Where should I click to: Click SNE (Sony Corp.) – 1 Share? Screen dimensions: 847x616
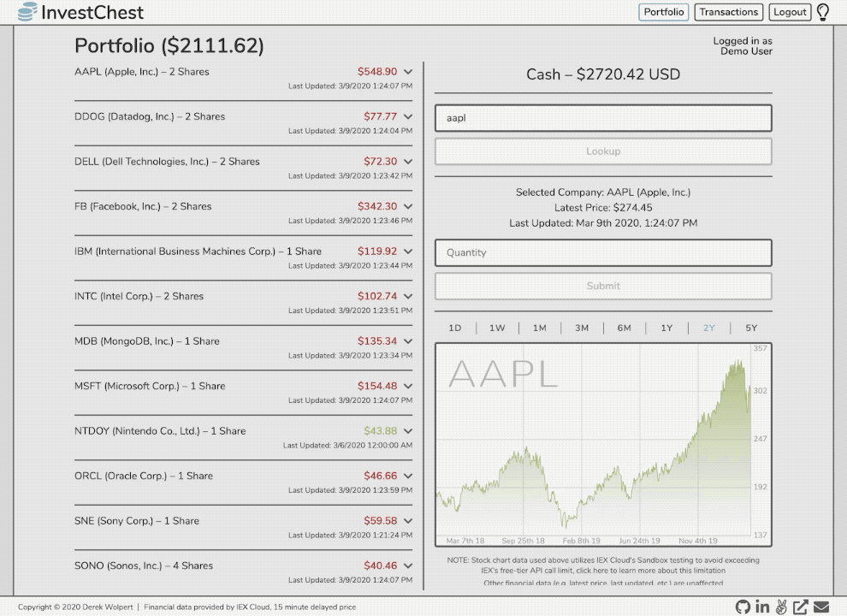point(137,521)
